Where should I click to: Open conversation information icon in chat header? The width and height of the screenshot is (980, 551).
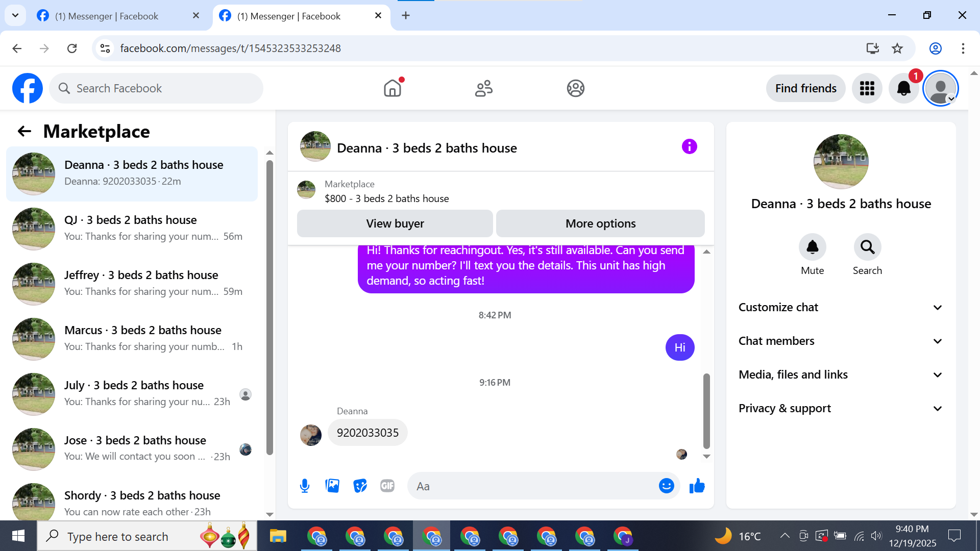tap(689, 147)
